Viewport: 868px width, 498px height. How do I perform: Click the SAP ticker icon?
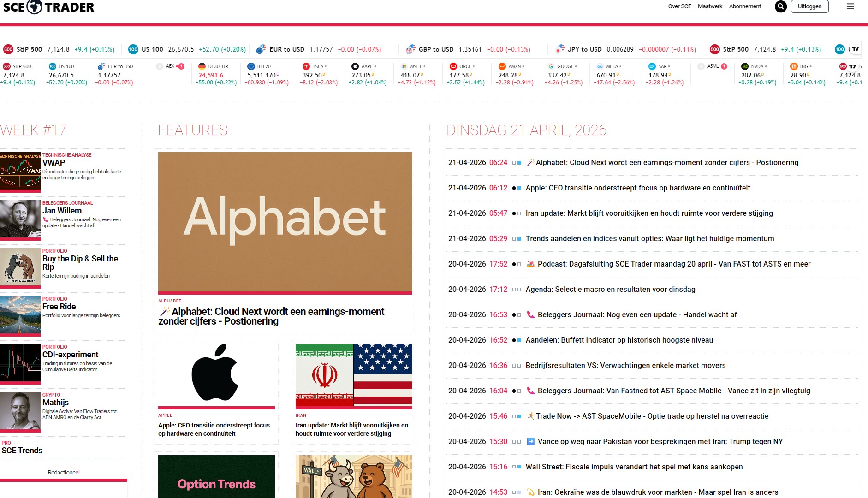pos(652,66)
